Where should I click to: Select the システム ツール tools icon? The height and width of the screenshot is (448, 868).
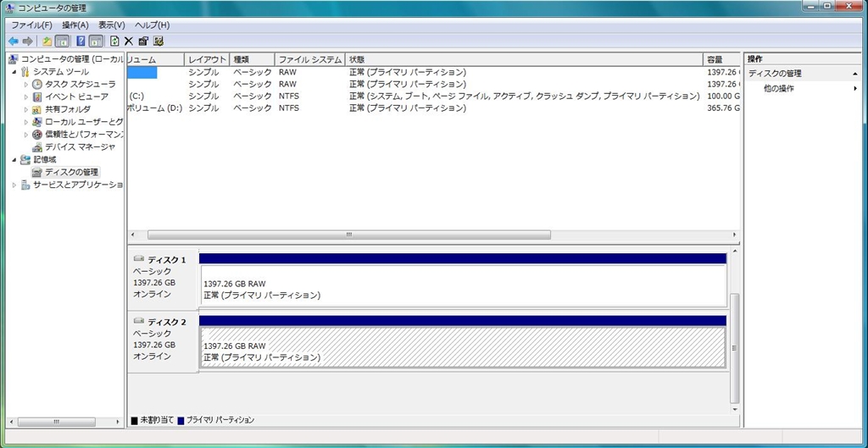[25, 72]
